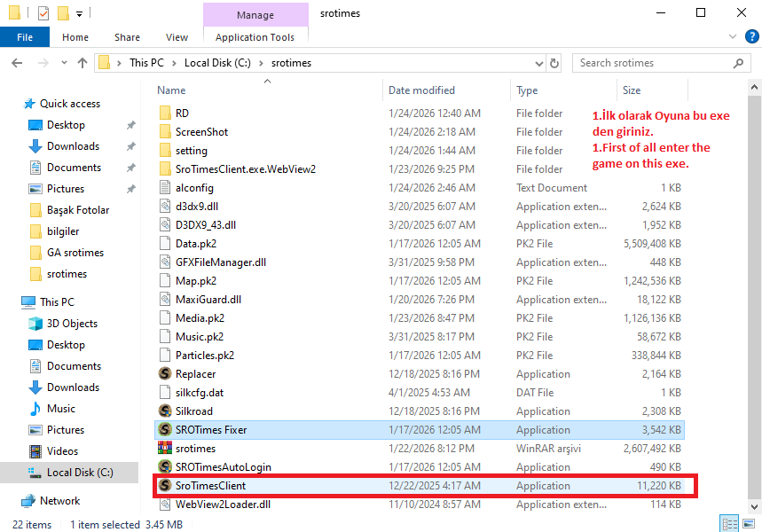The width and height of the screenshot is (762, 532).
Task: Select the silkcfg.dat file name
Action: click(x=200, y=393)
